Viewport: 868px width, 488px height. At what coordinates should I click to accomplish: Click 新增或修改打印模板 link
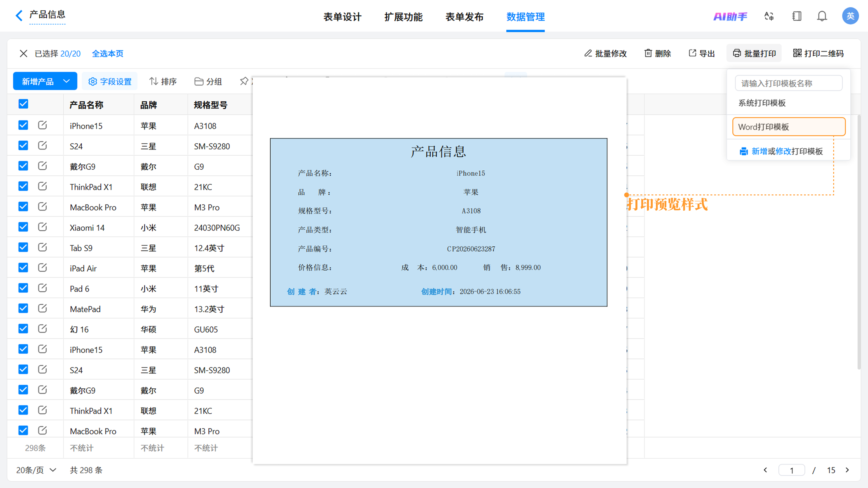[781, 151]
